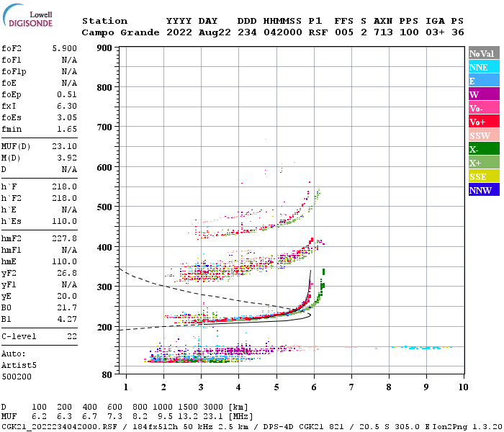Screen dimensions: 504x432
Task: Select the E blue legend swatch
Action: pyautogui.click(x=484, y=81)
